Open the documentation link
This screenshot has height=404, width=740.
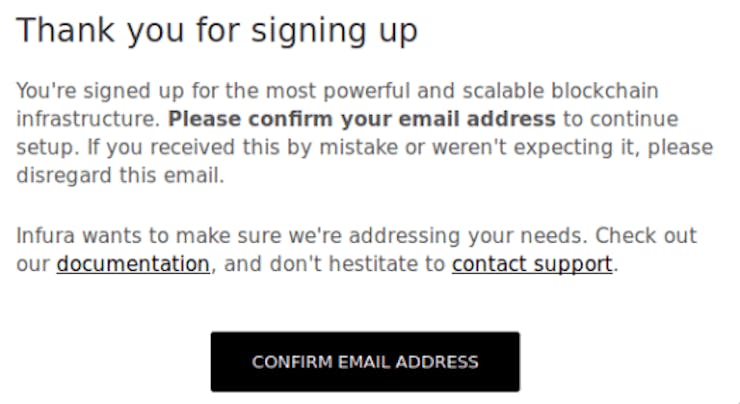tap(133, 264)
